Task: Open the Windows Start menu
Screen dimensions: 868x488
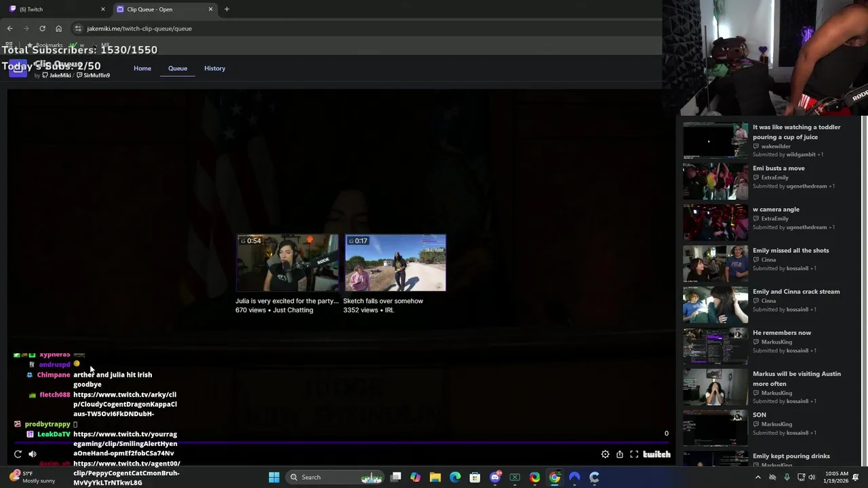Action: 274,477
